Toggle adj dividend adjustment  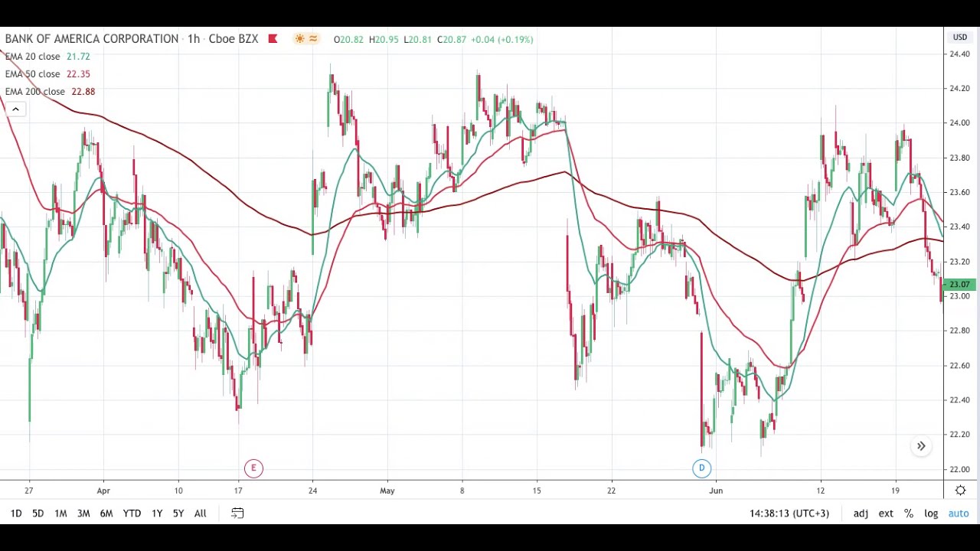861,514
